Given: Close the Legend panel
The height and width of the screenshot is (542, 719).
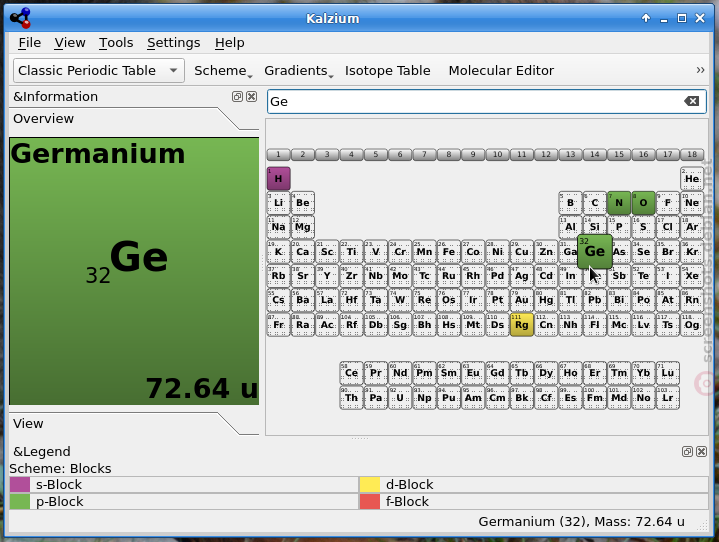Looking at the screenshot, I should click(x=701, y=452).
